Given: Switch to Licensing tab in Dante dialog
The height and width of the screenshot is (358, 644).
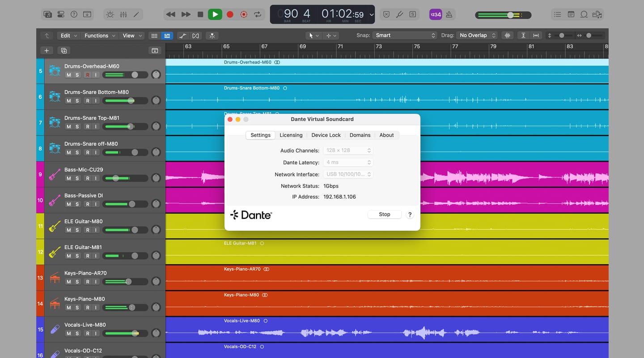Looking at the screenshot, I should (x=291, y=135).
